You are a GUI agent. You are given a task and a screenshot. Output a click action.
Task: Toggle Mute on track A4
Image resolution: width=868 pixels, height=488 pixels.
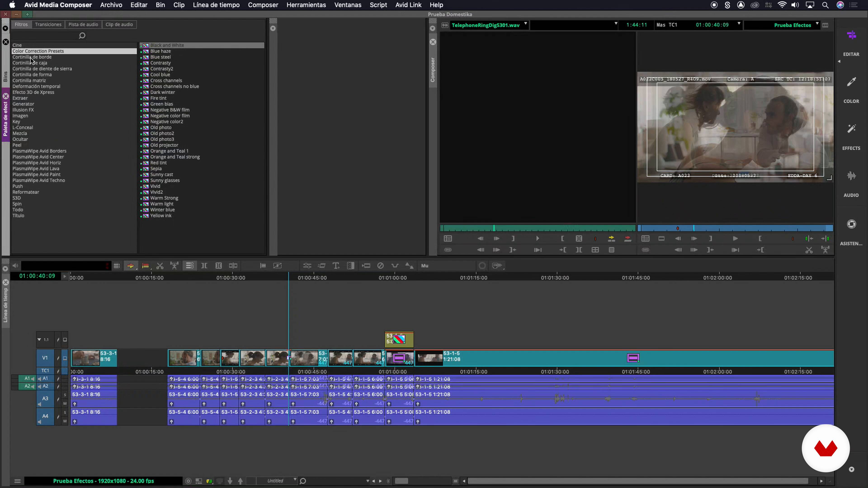point(65,421)
